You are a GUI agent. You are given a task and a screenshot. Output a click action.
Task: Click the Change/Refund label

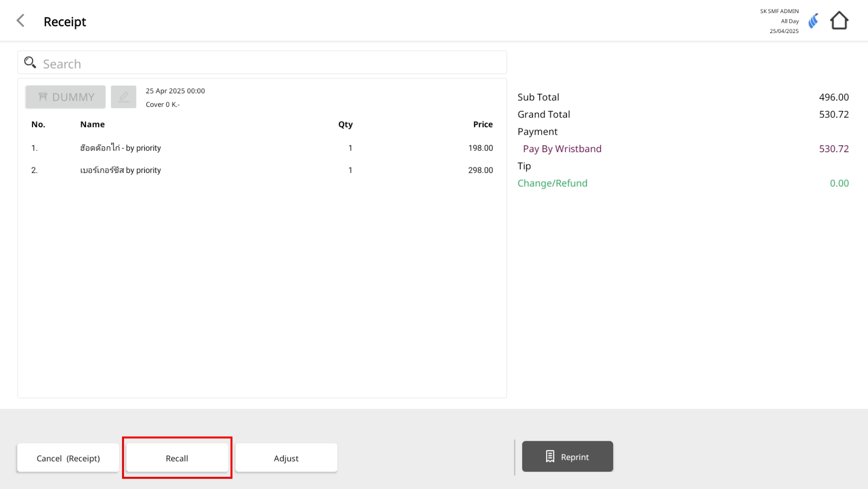pos(552,183)
